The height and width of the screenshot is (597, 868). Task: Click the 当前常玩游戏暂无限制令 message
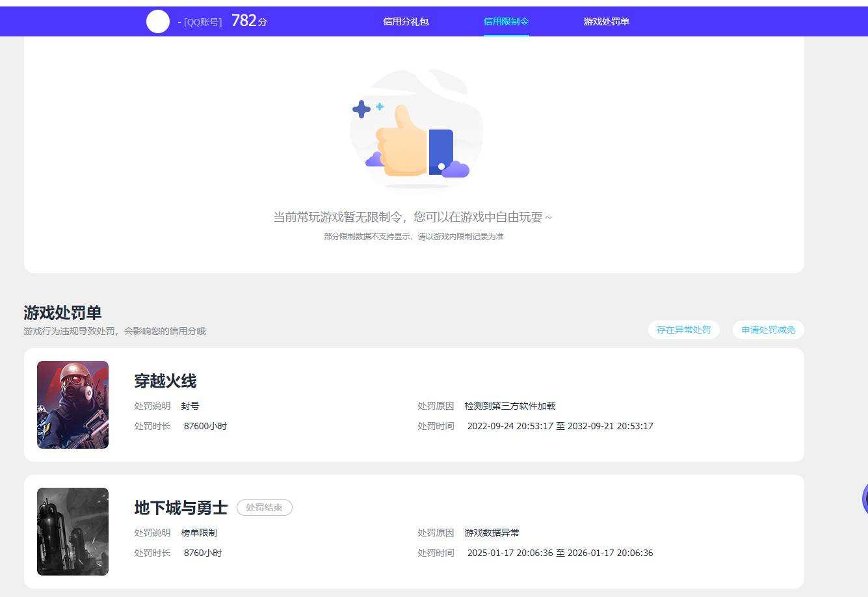412,217
